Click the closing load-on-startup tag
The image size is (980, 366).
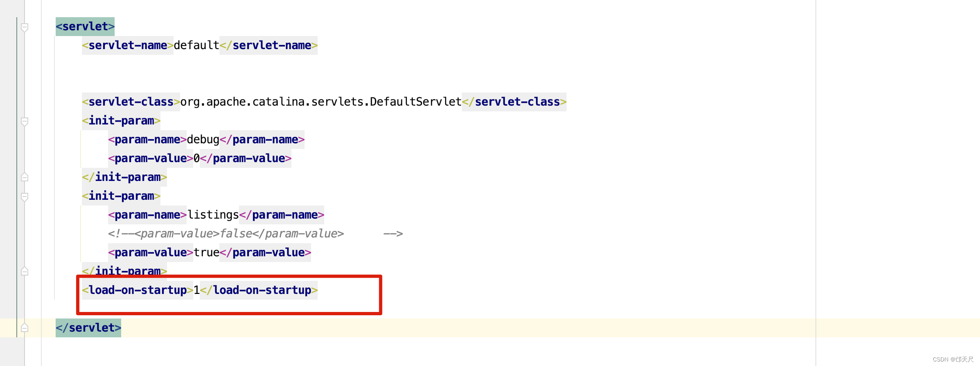[x=259, y=290]
